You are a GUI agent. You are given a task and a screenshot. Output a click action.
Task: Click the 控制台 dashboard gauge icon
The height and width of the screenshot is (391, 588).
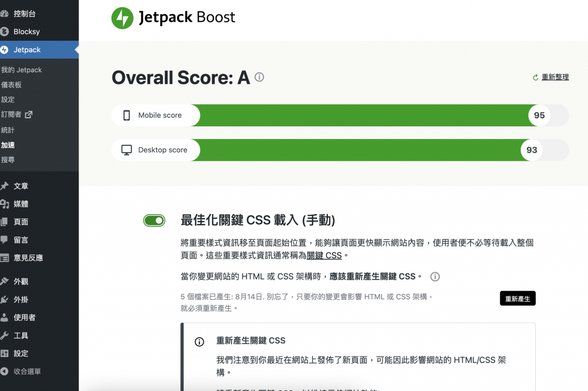pos(5,14)
